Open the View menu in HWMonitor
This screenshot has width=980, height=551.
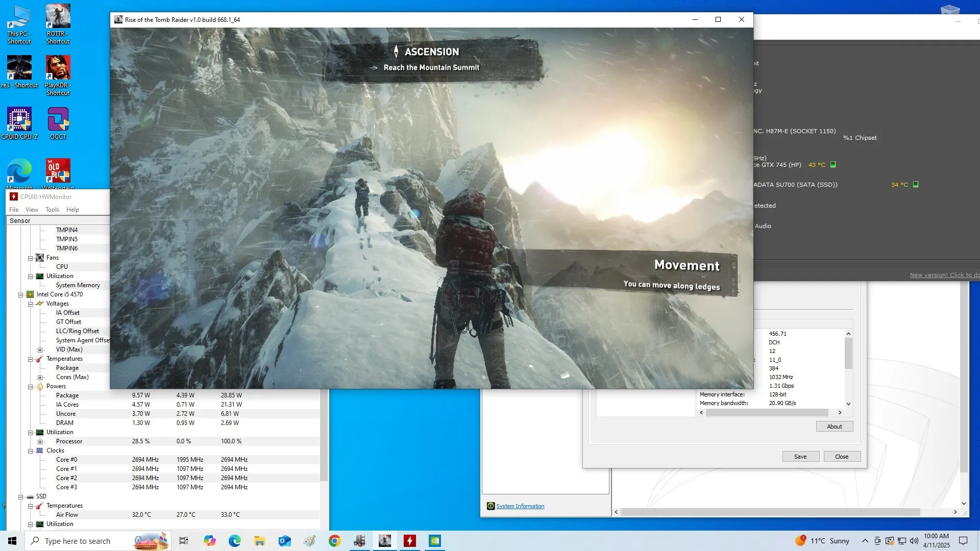tap(32, 210)
